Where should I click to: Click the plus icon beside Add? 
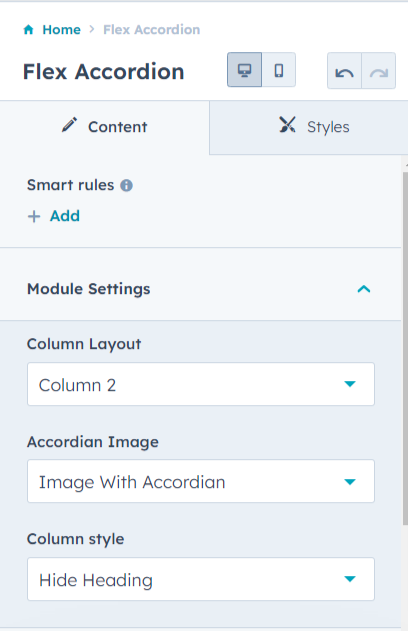(x=34, y=217)
